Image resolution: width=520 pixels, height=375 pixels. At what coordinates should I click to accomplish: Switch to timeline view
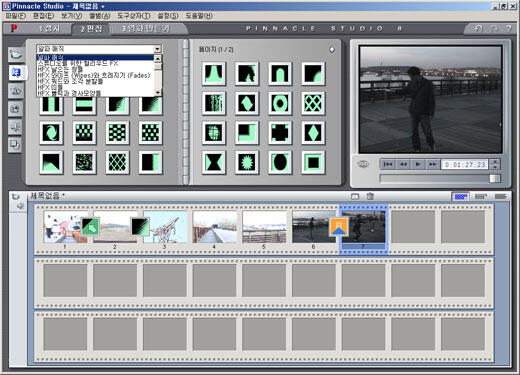[x=481, y=197]
